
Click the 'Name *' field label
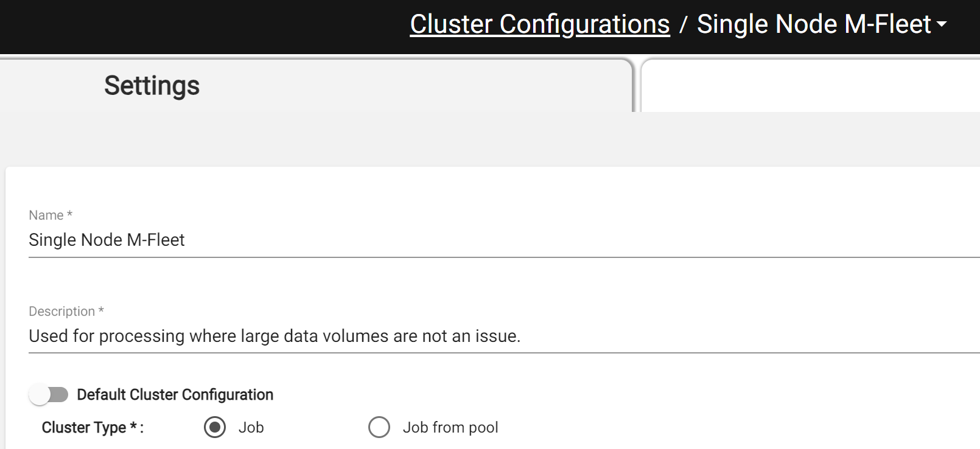(51, 215)
